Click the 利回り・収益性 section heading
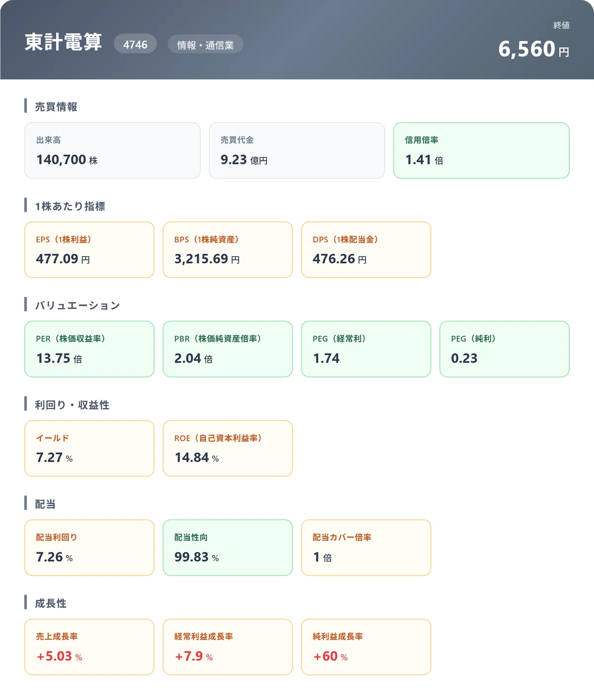 (72, 405)
